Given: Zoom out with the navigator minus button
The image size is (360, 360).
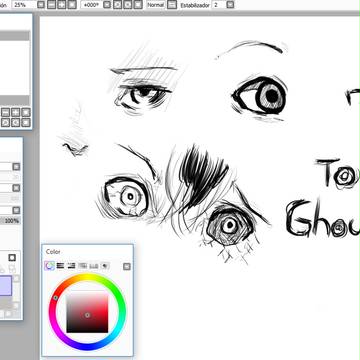Looking at the screenshot, I should click(x=5, y=112).
